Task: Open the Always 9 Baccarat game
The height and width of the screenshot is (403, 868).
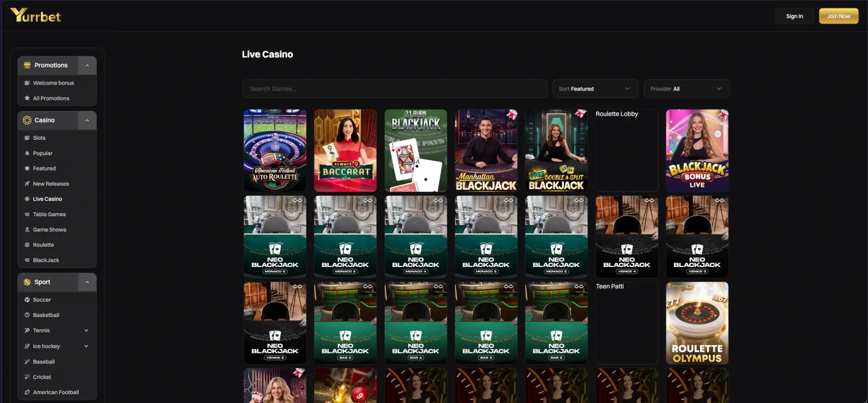Action: coord(345,150)
